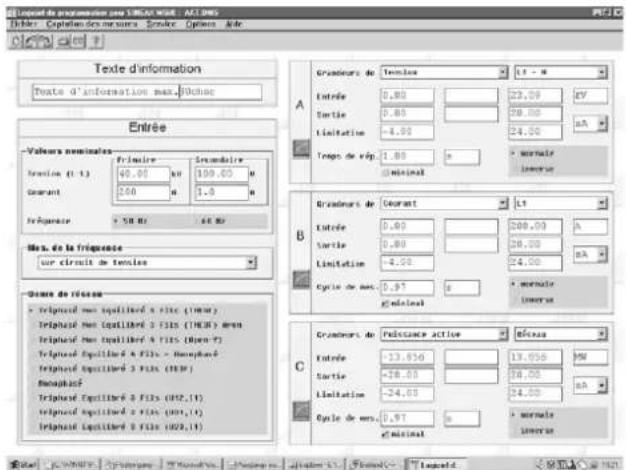
Task: Click the Temps de rép. field in panel A
Action: tap(407, 157)
